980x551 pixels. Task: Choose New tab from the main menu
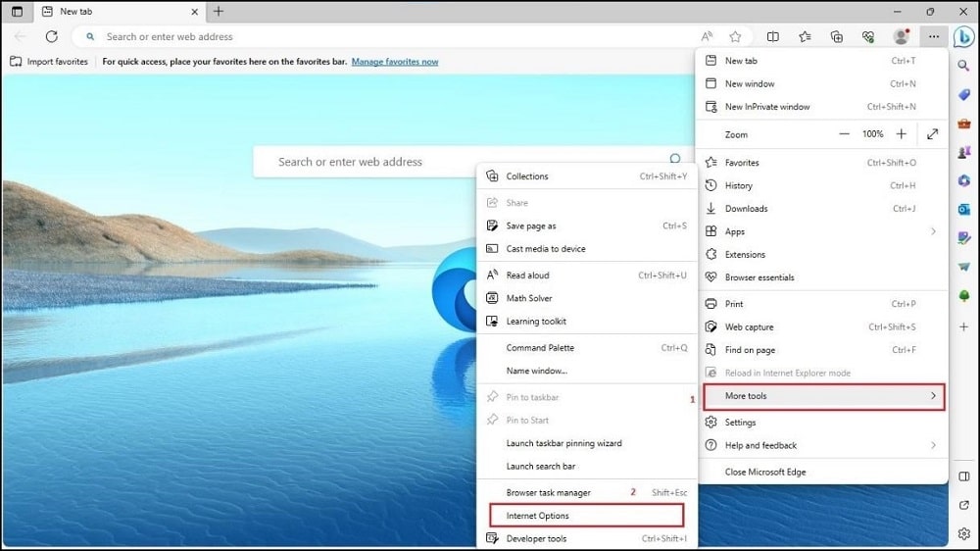(x=821, y=61)
